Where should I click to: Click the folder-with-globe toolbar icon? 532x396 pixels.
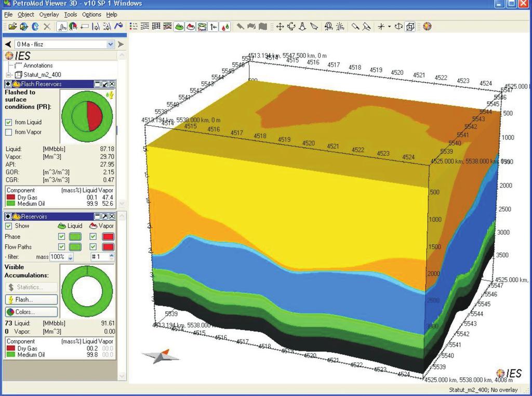(24, 27)
